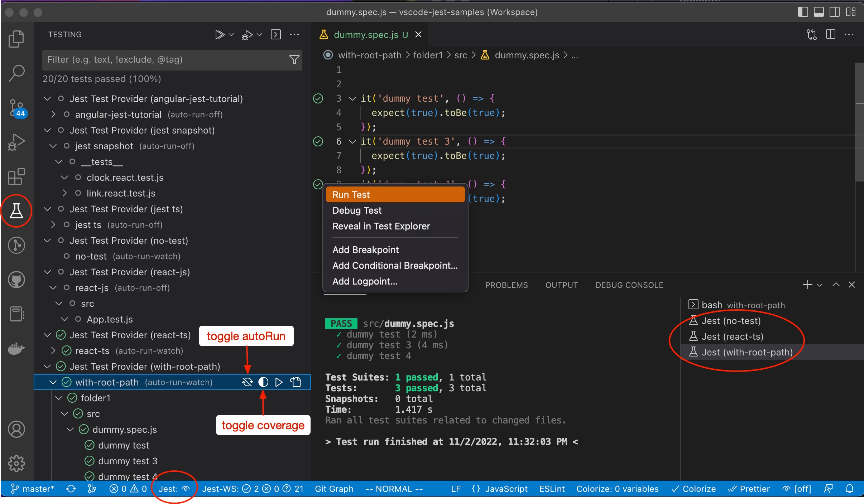Switch to the OUTPUT panel tab
Image resolution: width=864 pixels, height=504 pixels.
coord(561,285)
